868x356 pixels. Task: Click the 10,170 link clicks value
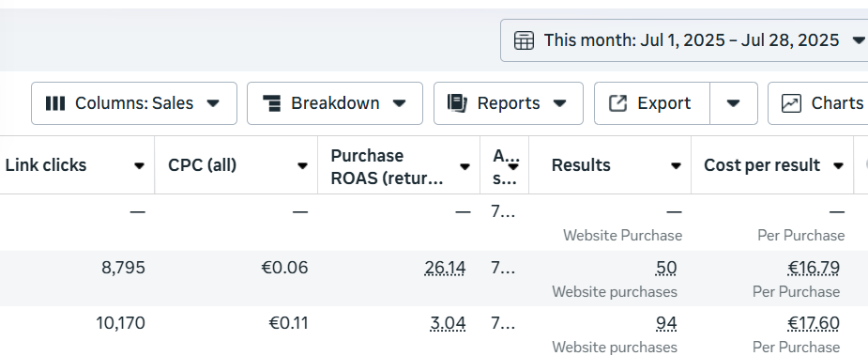(x=120, y=323)
